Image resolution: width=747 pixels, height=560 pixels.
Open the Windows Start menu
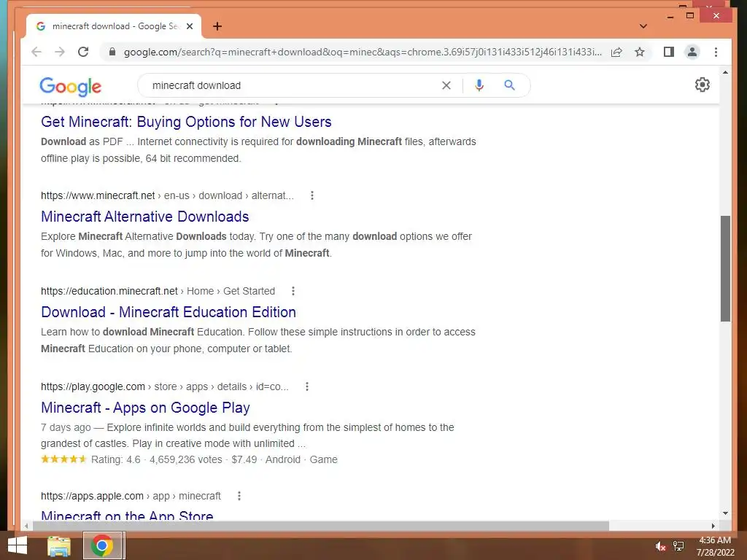(x=18, y=545)
